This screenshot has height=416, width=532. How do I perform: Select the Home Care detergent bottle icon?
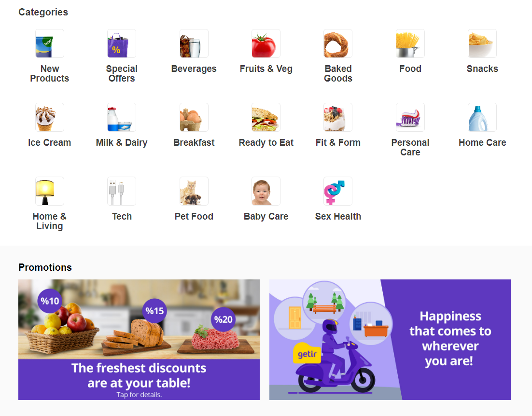pyautogui.click(x=482, y=117)
